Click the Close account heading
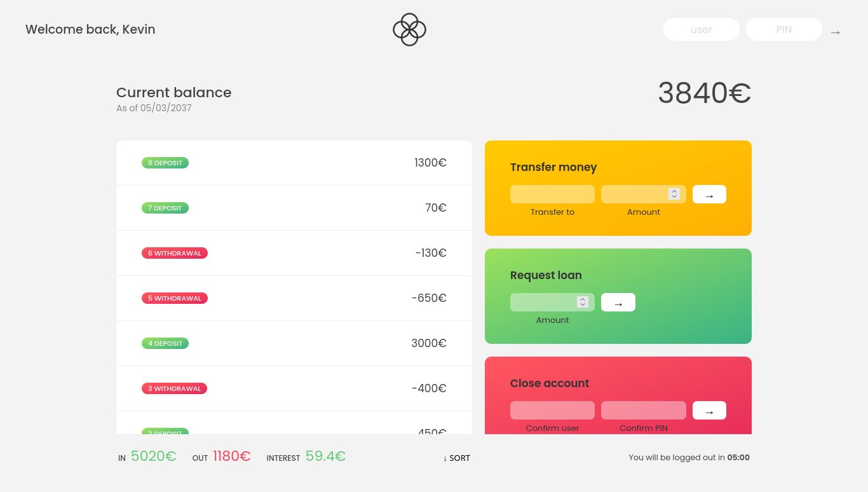868x492 pixels. [550, 383]
